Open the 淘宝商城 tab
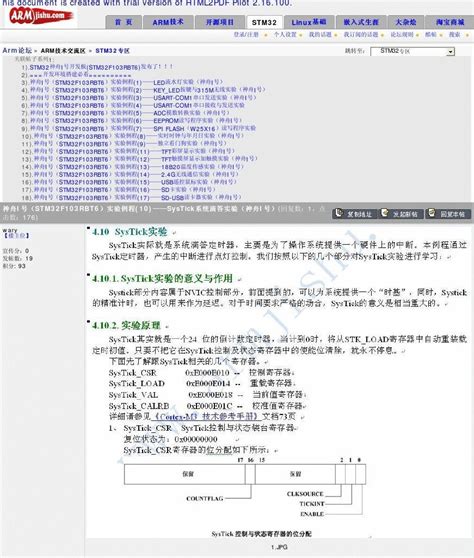 click(450, 22)
